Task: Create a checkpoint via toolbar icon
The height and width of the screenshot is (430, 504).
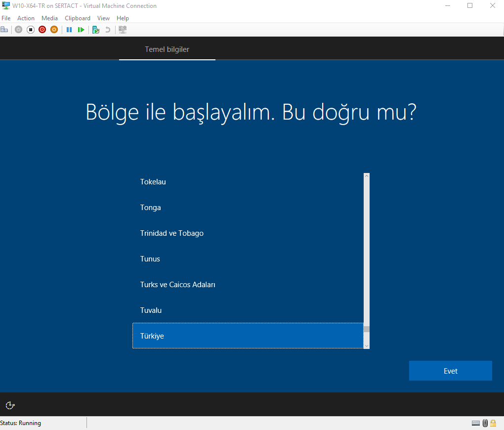Action: point(96,30)
